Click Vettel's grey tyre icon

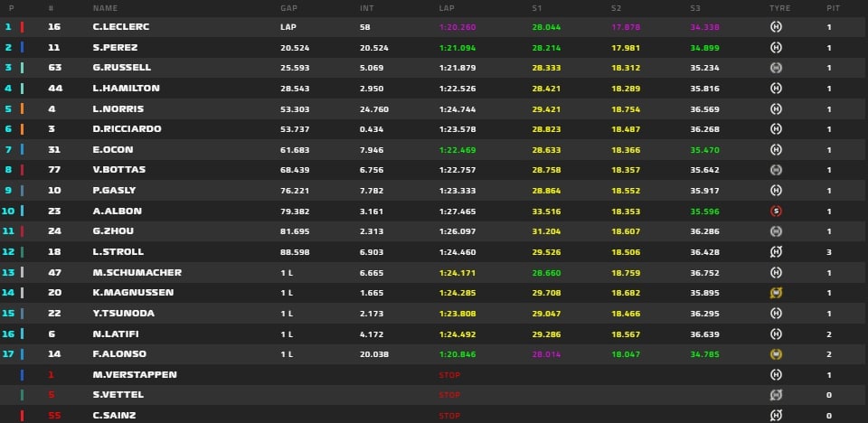[776, 395]
